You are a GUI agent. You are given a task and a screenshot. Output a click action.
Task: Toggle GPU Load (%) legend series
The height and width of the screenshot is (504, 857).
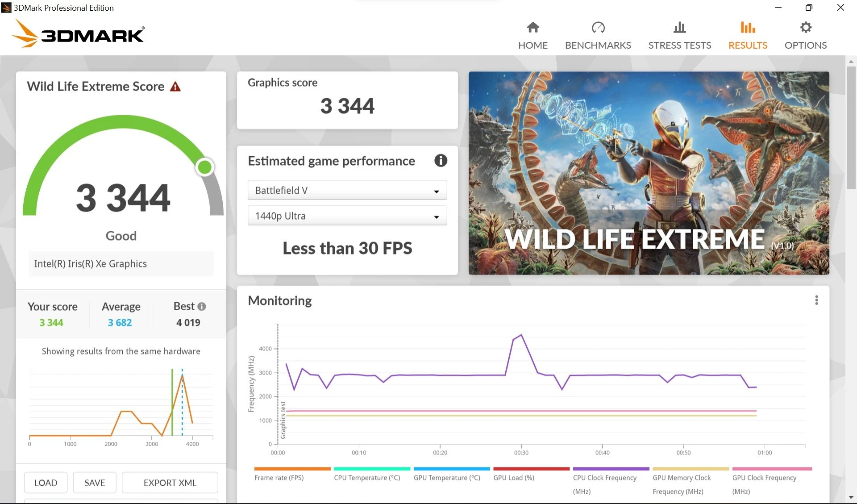tap(514, 478)
